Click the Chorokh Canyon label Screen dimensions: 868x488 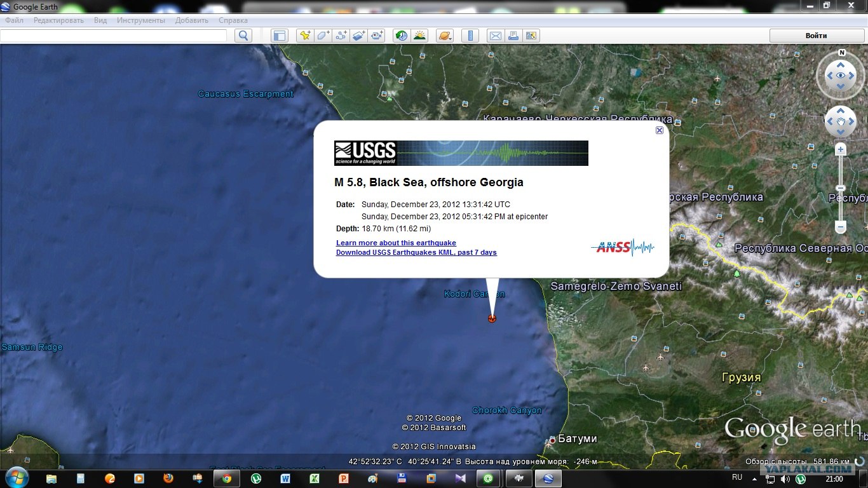tap(507, 410)
